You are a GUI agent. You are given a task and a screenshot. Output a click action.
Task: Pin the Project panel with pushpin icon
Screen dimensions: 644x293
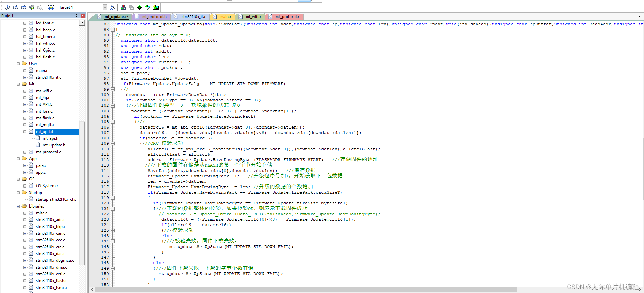[76, 16]
